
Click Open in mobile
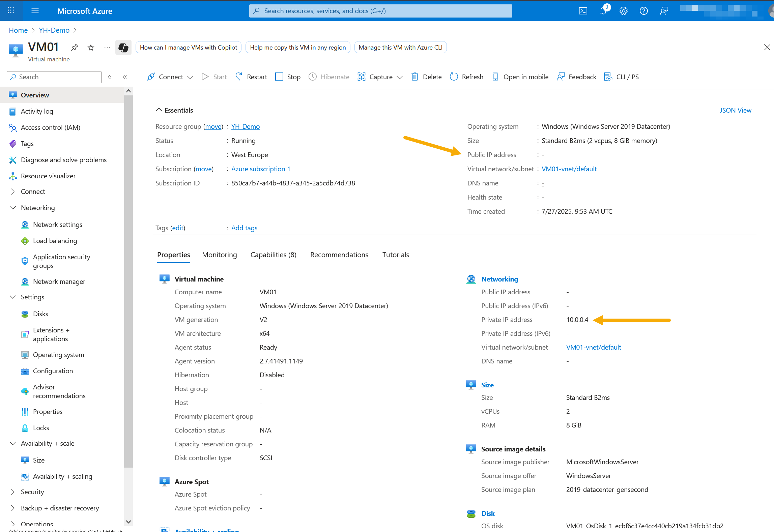520,77
